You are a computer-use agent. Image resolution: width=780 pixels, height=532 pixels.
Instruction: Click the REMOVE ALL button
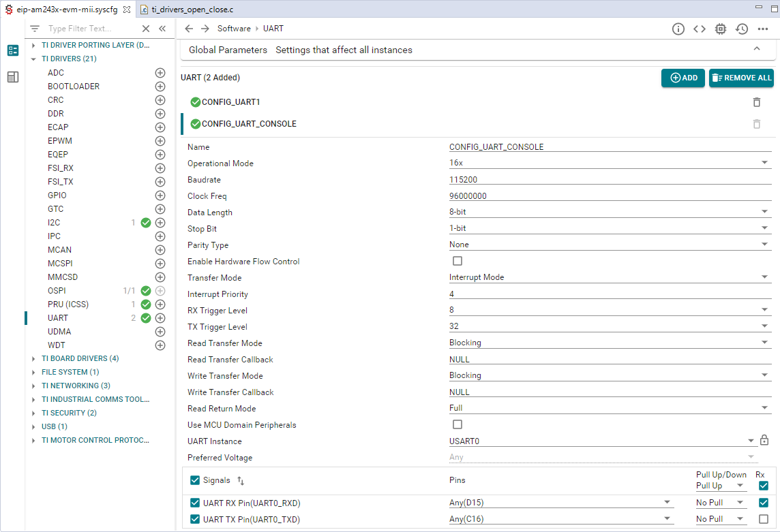(741, 78)
